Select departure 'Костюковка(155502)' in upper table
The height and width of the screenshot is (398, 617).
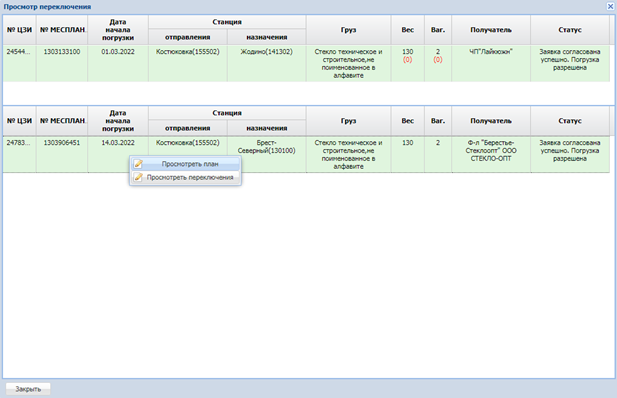pos(188,63)
